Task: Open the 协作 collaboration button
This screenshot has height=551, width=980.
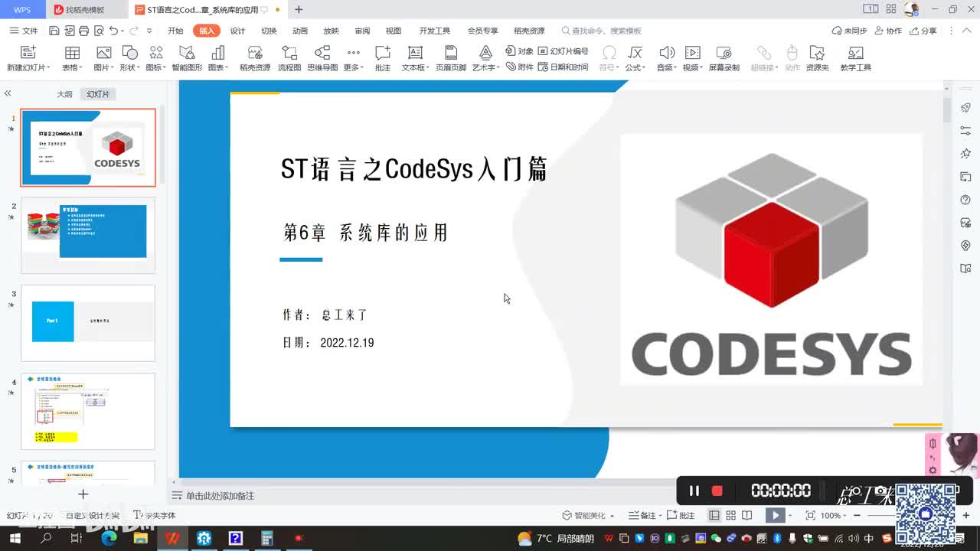Action: pos(888,31)
